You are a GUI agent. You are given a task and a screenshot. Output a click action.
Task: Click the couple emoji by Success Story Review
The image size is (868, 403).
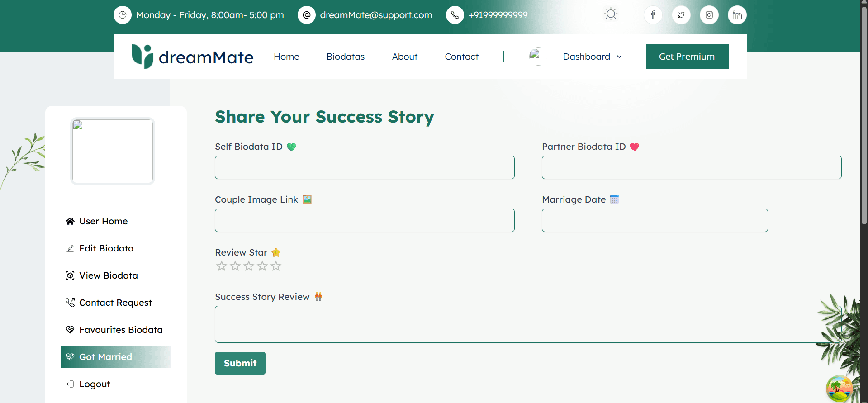(318, 297)
